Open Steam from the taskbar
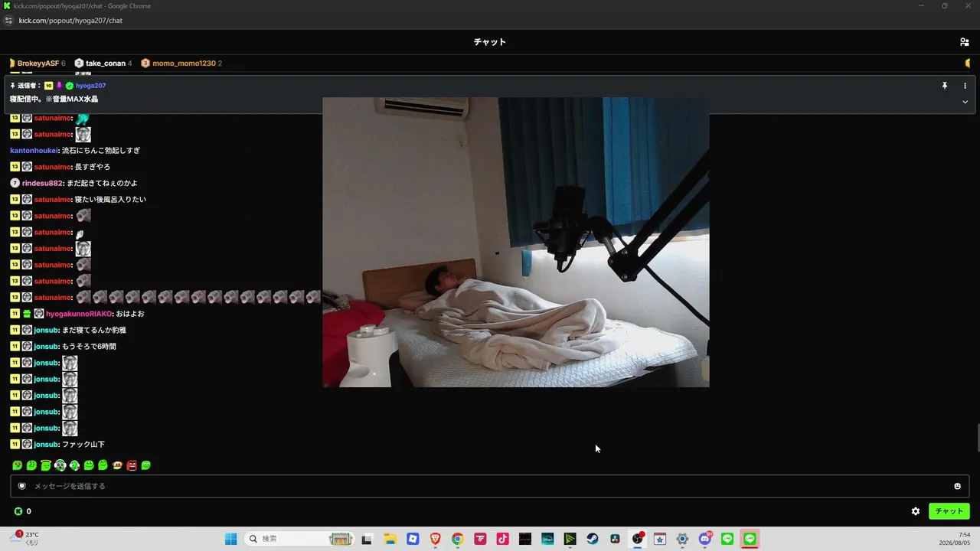 [x=593, y=539]
